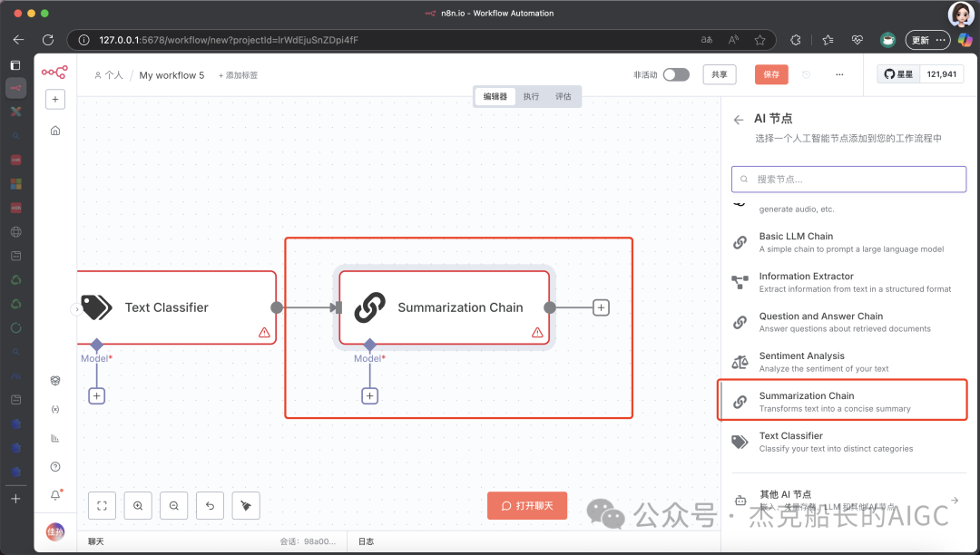This screenshot has width=980, height=555.
Task: Expand the collapsed left sidebar chevron
Action: pyautogui.click(x=76, y=309)
